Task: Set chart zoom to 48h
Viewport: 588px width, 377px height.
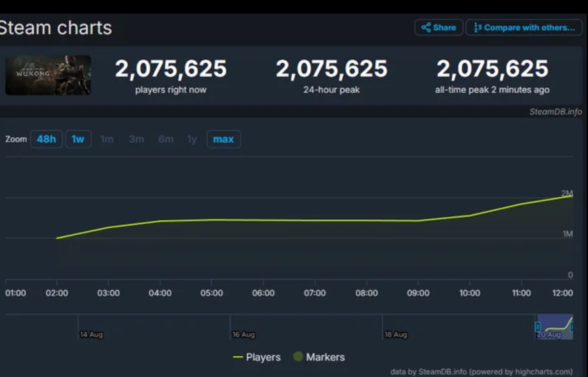Action: click(x=46, y=139)
